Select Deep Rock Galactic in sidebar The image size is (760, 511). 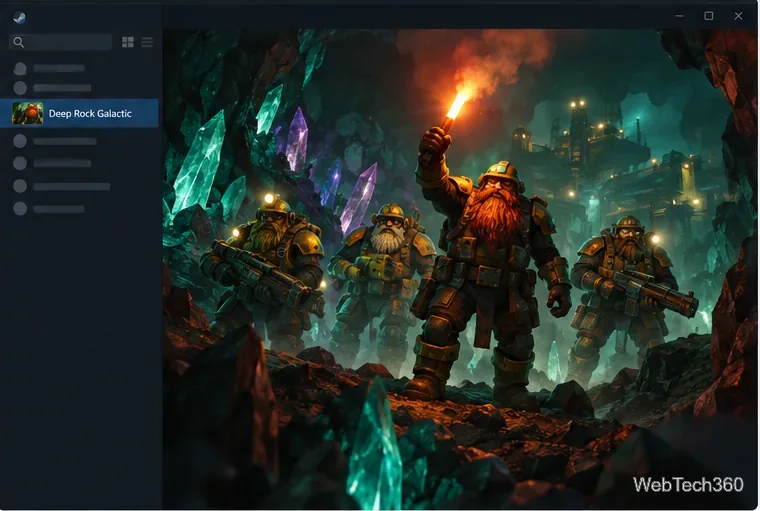[x=79, y=113]
